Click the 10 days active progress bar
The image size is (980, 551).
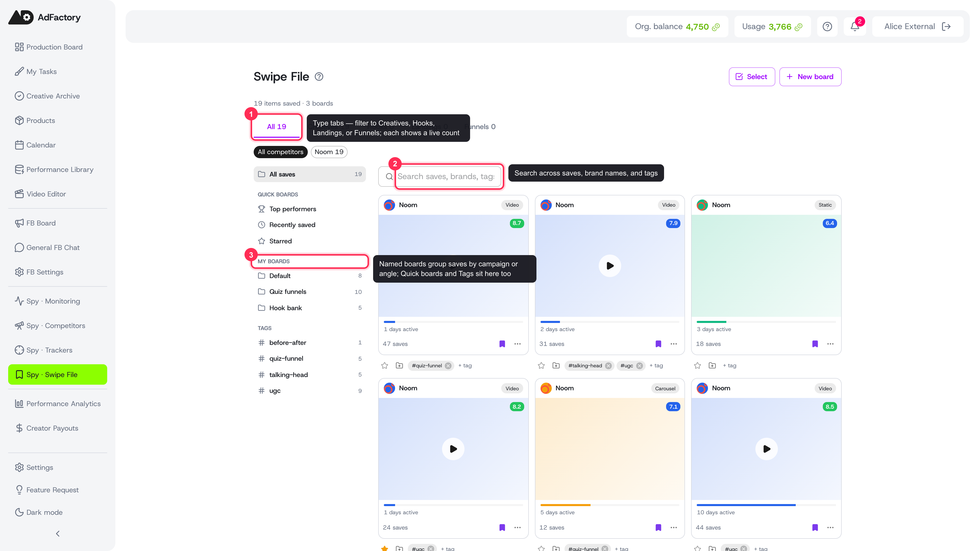(x=766, y=505)
